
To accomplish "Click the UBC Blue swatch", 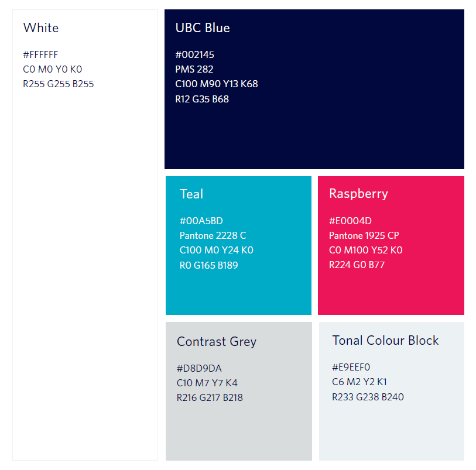I will coord(314,89).
